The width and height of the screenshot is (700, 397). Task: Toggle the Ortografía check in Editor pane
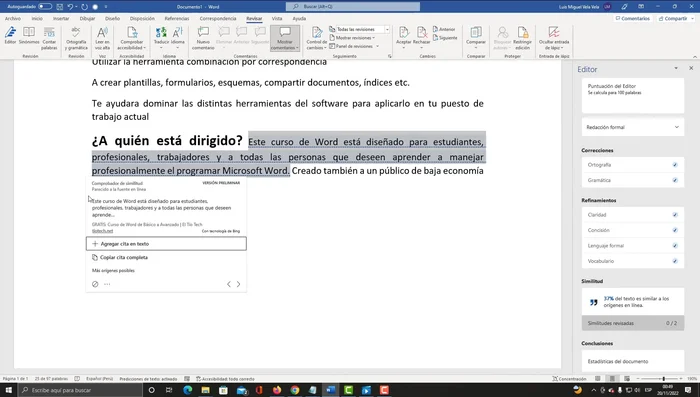click(675, 165)
